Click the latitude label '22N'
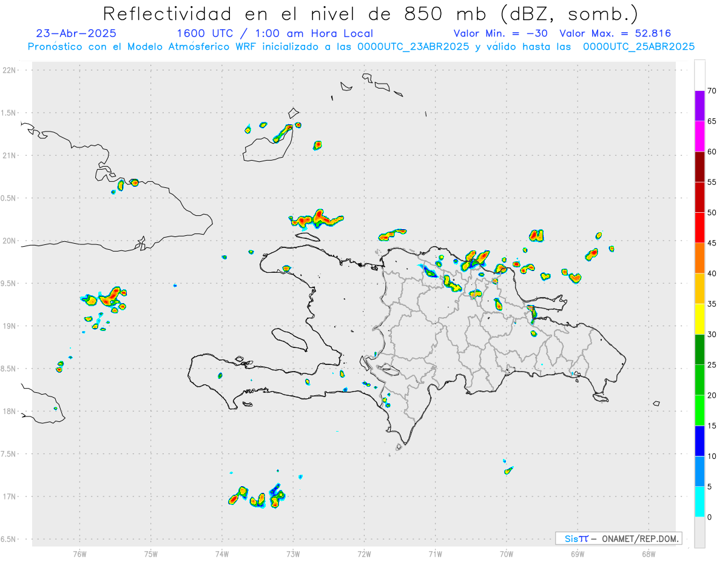 pos(10,70)
